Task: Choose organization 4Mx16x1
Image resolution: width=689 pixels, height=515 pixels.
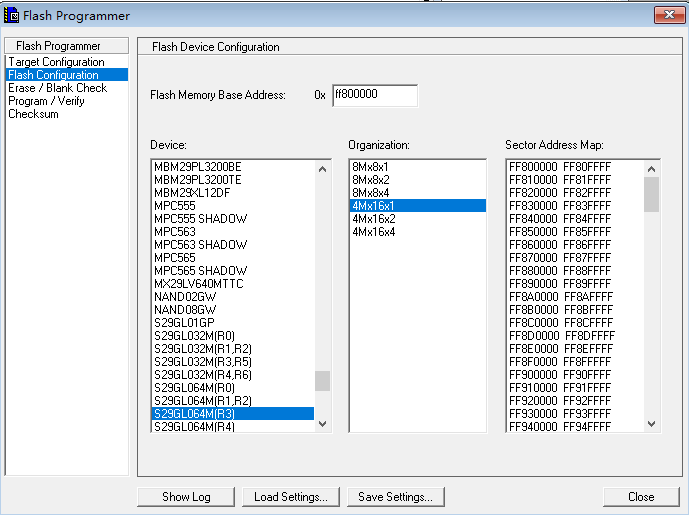Action: 418,206
